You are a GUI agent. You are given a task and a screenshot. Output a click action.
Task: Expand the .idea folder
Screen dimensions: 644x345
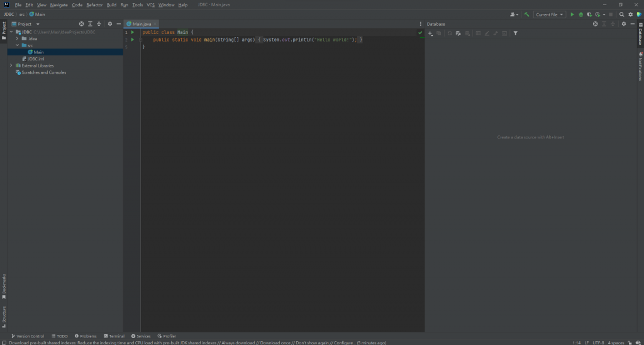coord(17,38)
